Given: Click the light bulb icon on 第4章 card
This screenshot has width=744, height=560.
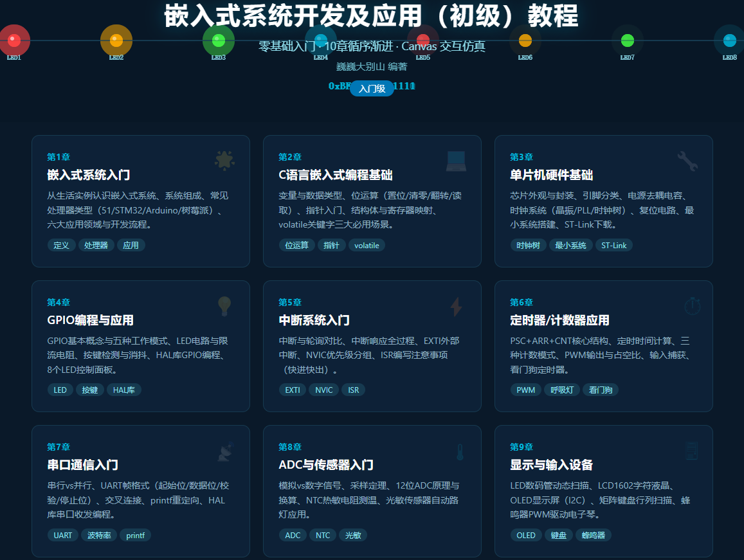Looking at the screenshot, I should point(224,306).
